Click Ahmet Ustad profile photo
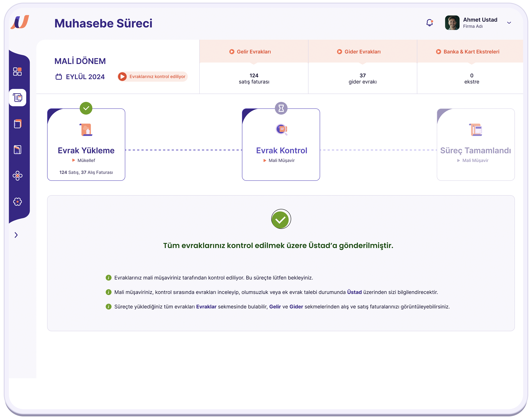The image size is (532, 420). pos(452,23)
